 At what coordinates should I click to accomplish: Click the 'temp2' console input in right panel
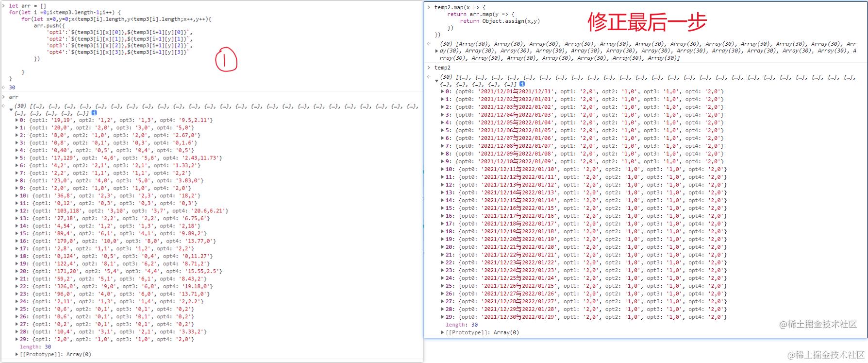[x=442, y=68]
